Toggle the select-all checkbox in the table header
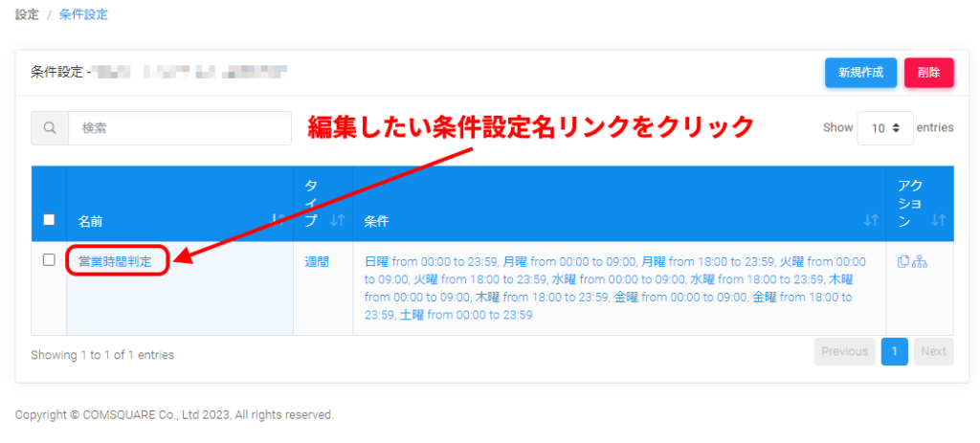The image size is (980, 443). pyautogui.click(x=49, y=220)
